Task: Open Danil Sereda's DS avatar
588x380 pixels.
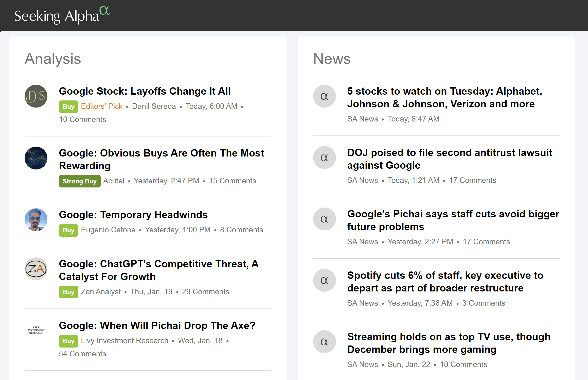Action: tap(36, 96)
